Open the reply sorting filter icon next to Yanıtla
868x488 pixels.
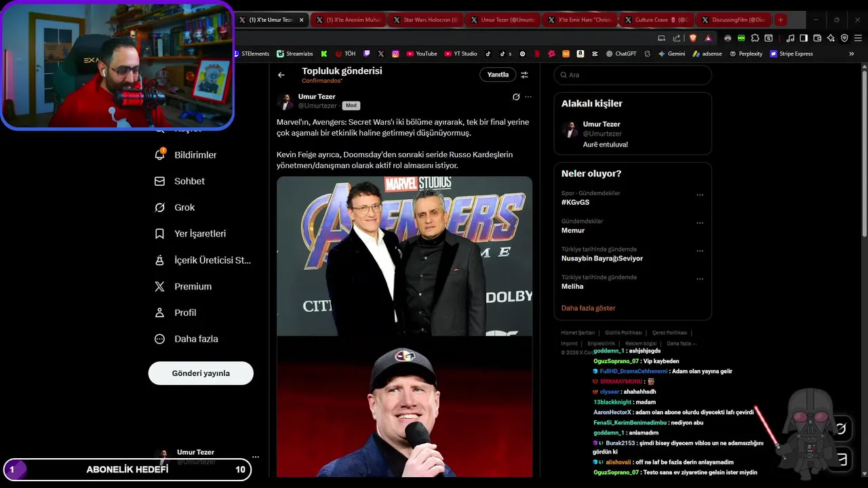524,75
